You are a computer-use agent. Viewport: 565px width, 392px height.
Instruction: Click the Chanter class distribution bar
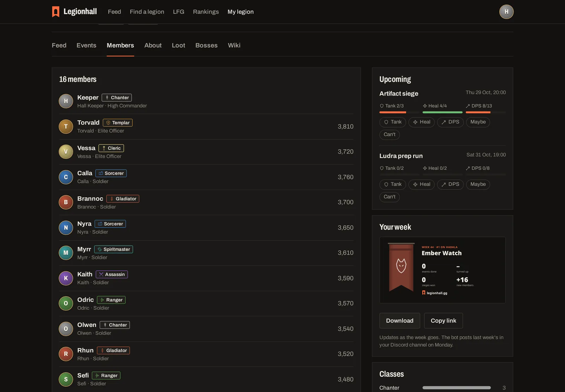click(457, 388)
